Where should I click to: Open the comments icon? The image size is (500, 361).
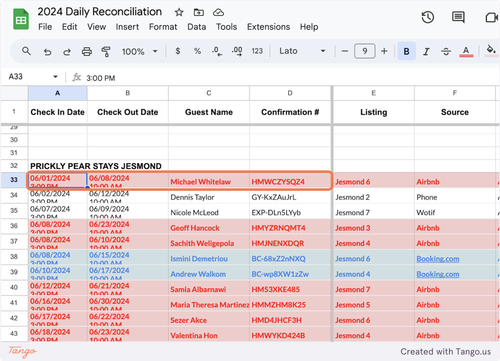click(458, 17)
